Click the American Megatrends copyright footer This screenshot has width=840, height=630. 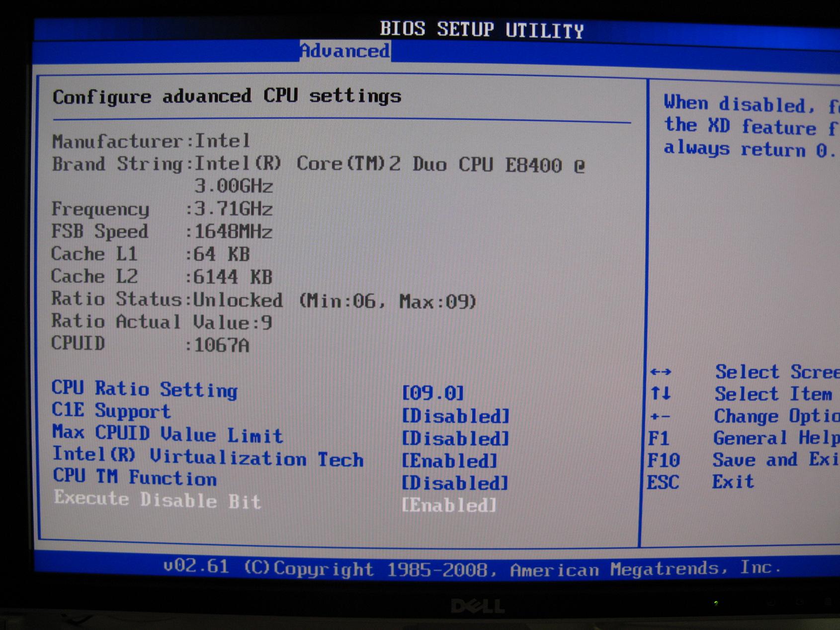point(472,568)
